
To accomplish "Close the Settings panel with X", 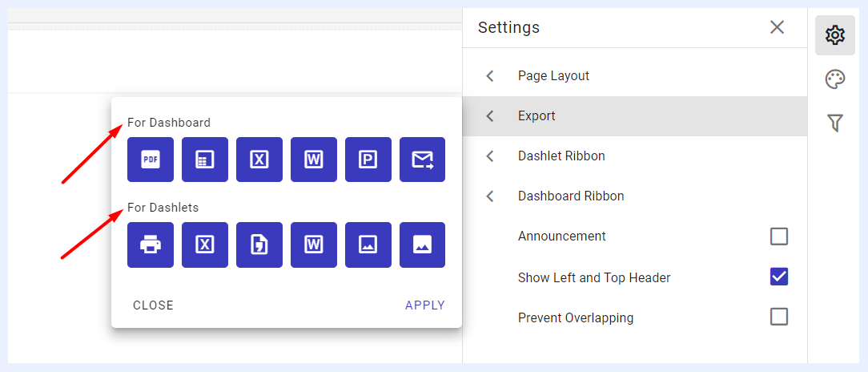I will 778,27.
